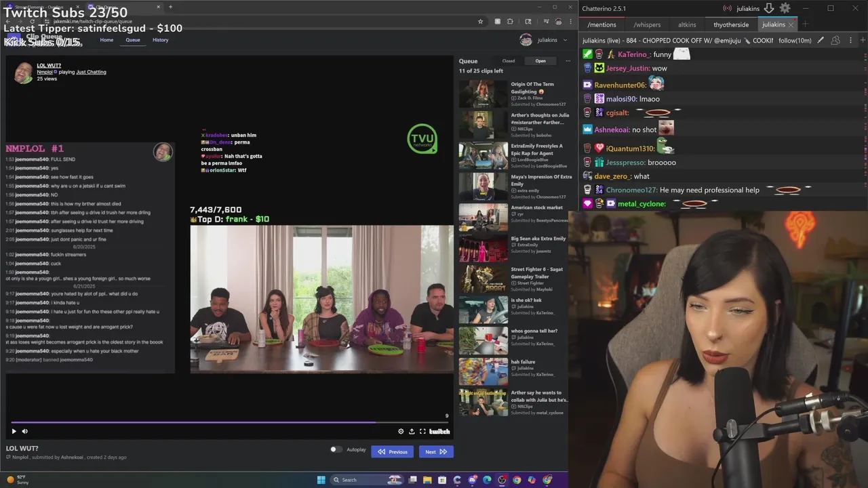Enter fullscreen in the clip player
The width and height of the screenshot is (868, 488).
(422, 431)
